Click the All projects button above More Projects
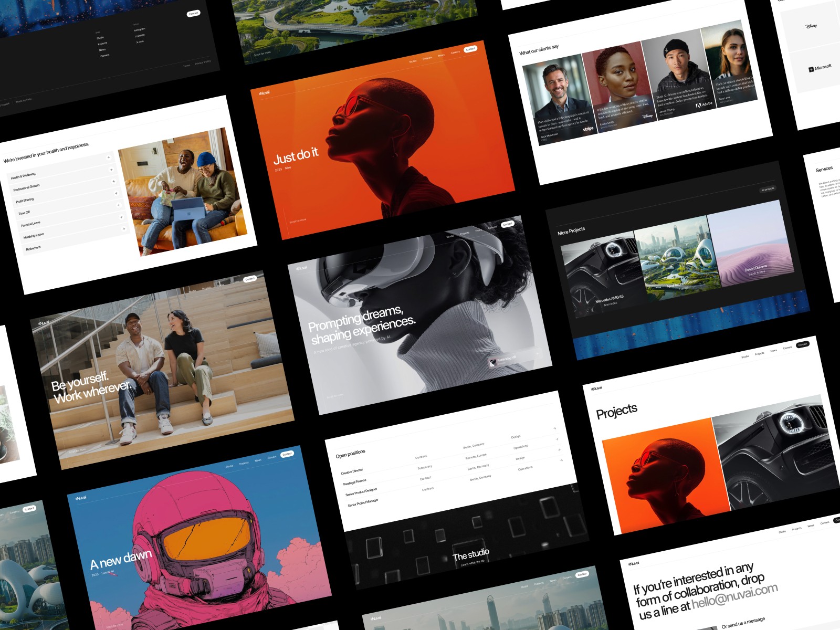This screenshot has width=840, height=630. point(768,189)
